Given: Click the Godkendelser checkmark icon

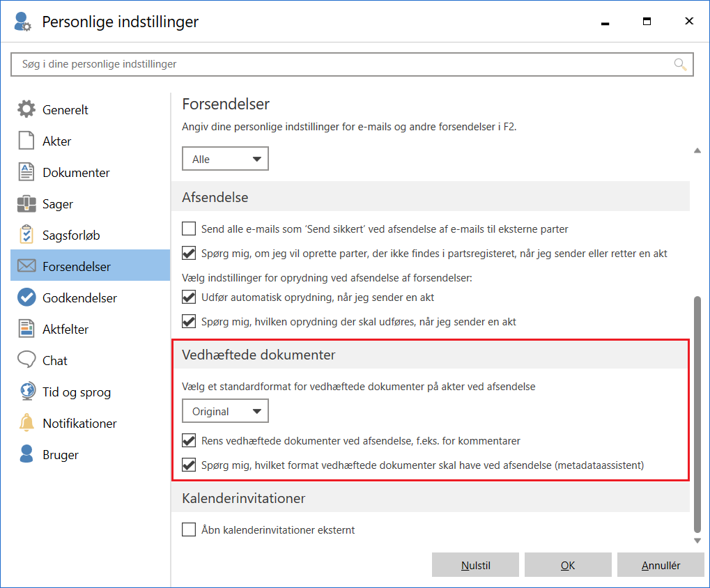Looking at the screenshot, I should click(x=26, y=297).
